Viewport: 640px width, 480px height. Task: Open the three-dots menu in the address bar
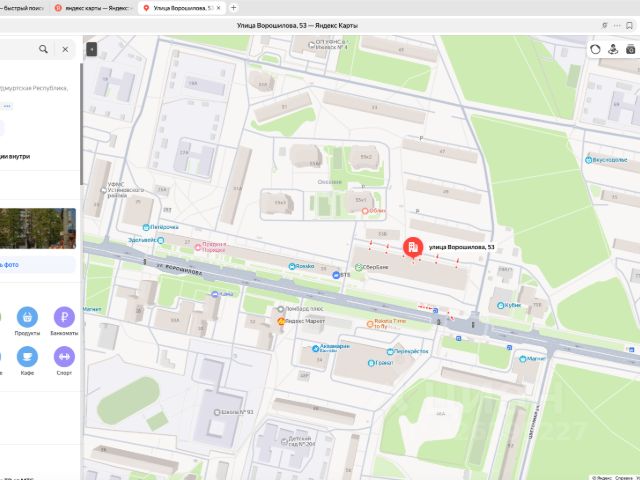[617, 25]
